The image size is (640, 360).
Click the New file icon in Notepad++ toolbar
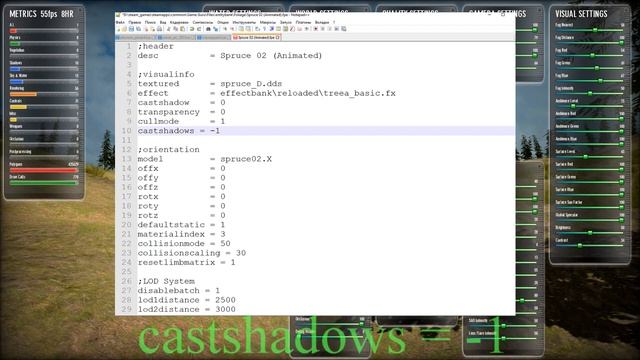coord(118,29)
